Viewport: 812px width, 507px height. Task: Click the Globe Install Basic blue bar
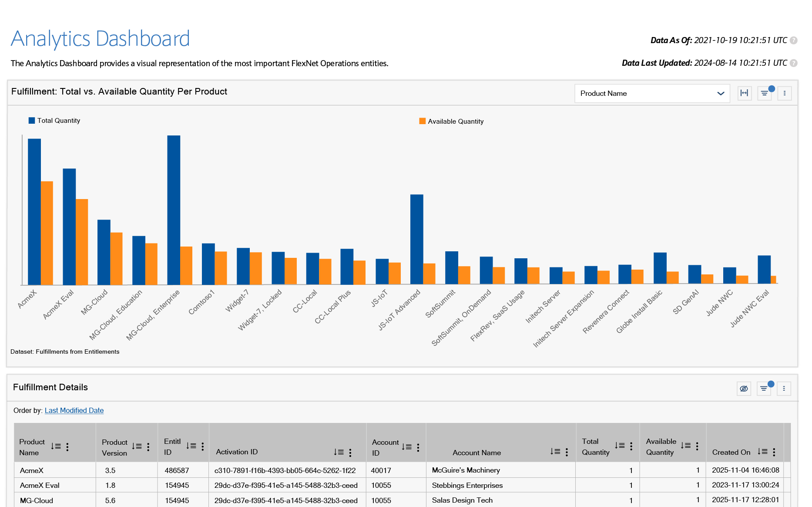pos(660,268)
